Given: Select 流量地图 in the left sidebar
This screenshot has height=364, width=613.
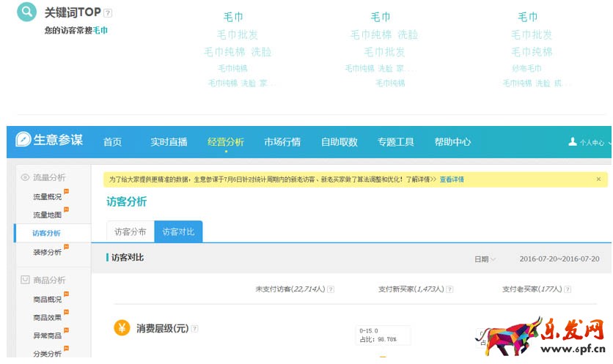Looking at the screenshot, I should coord(47,215).
